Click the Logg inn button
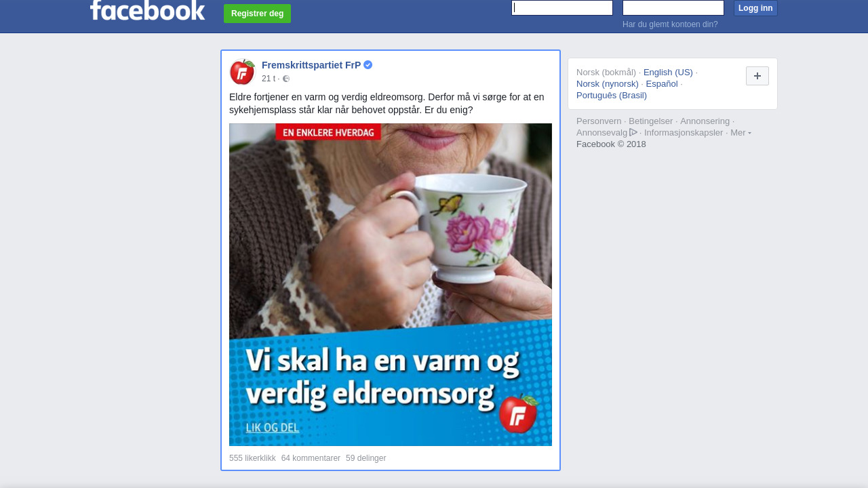The image size is (868, 488). point(755,8)
